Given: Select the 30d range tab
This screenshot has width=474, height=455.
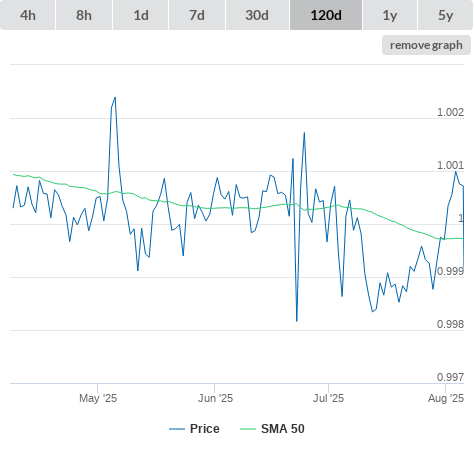Looking at the screenshot, I should click(x=257, y=15).
